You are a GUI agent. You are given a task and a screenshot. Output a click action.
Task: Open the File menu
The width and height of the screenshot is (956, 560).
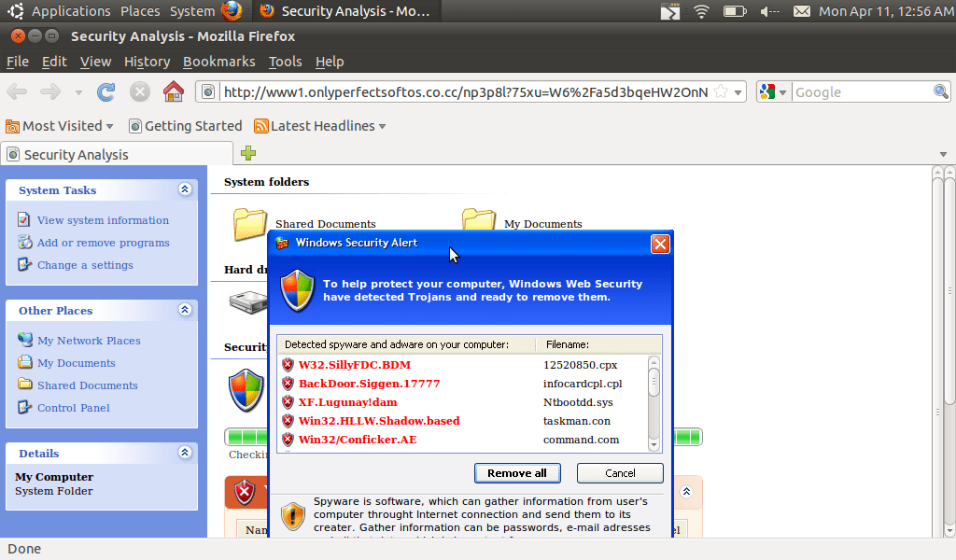[x=18, y=62]
